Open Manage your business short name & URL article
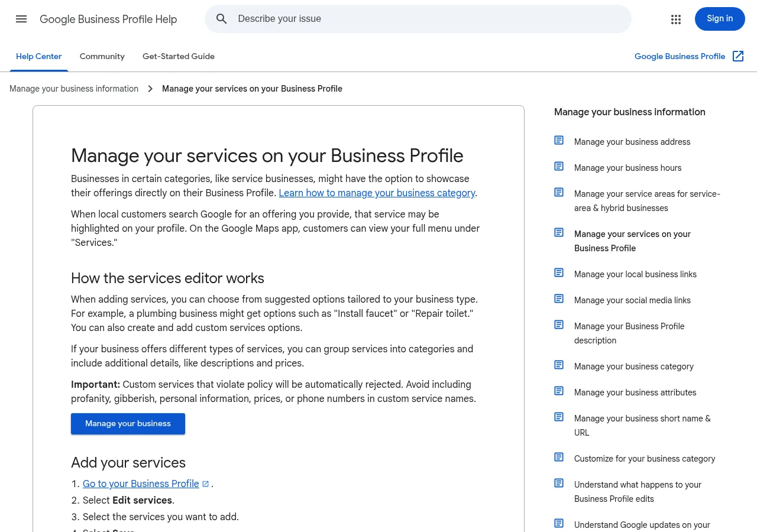The height and width of the screenshot is (532, 757). 642,426
